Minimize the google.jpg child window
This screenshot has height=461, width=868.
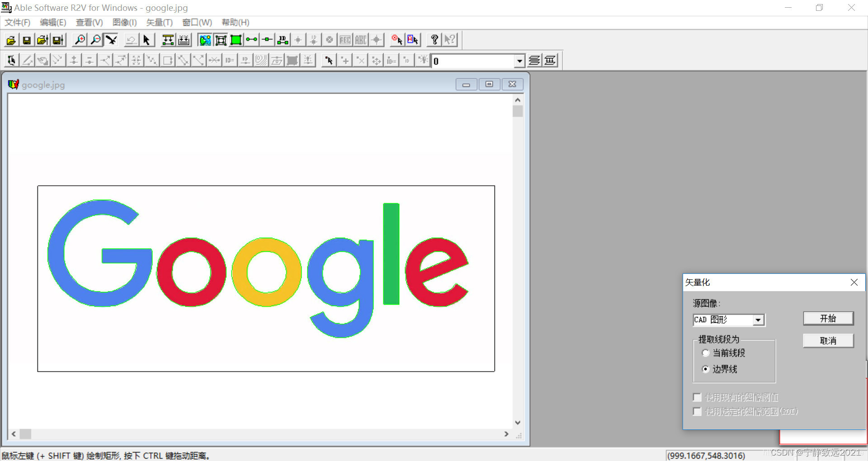466,84
